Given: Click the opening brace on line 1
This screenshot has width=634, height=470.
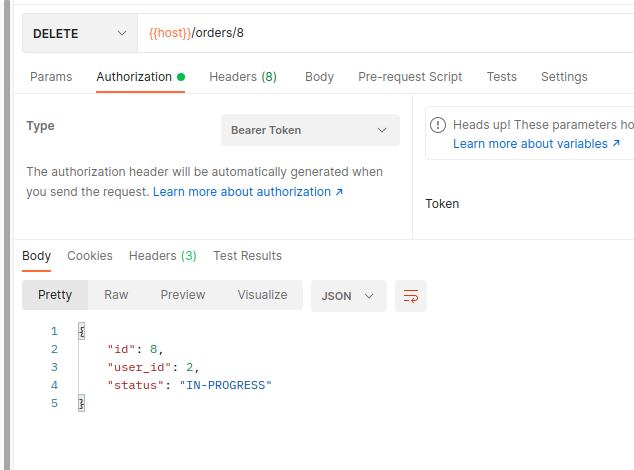Looking at the screenshot, I should [82, 331].
